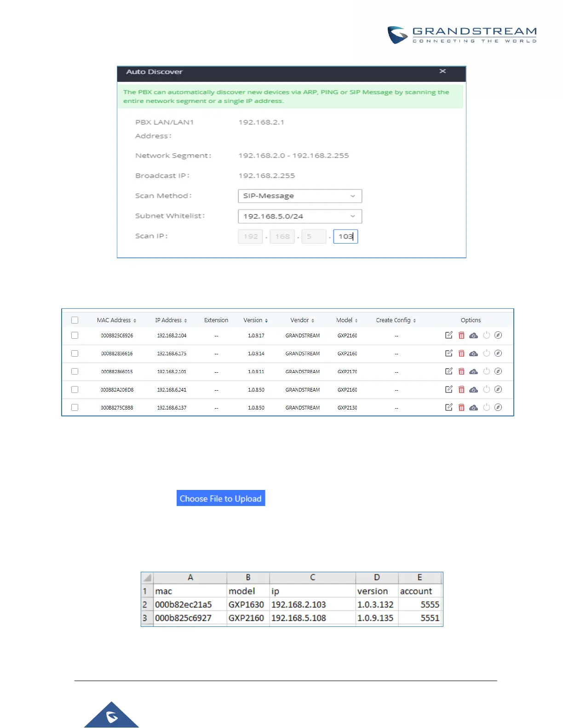The width and height of the screenshot is (563, 728).
Task: Delete device 000B8275CBB8
Action: tap(461, 407)
